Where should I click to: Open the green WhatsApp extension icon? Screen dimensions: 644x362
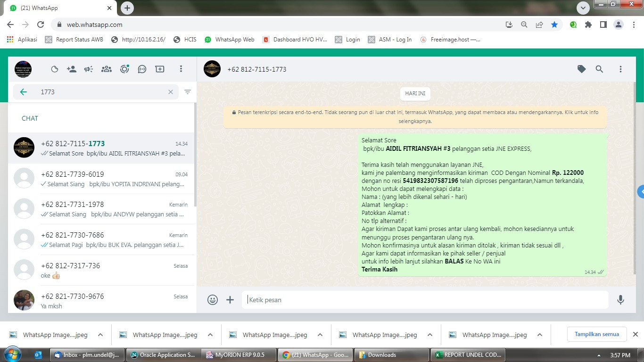tap(573, 25)
